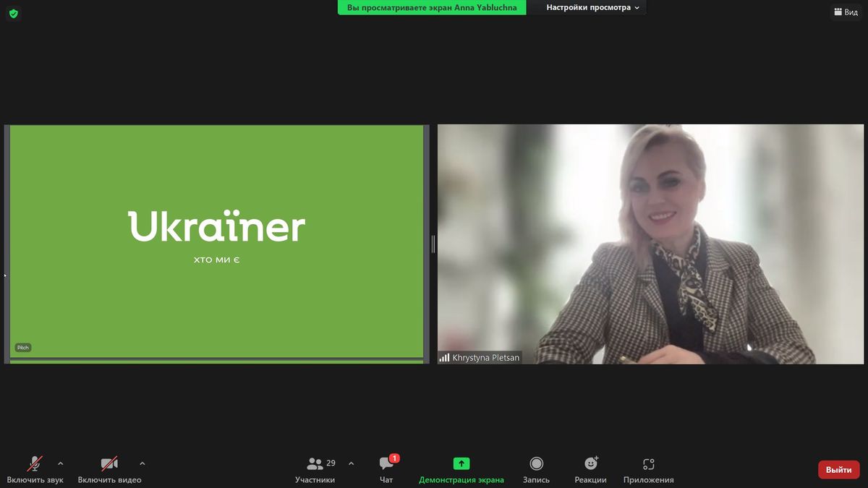Open the Приложения apps panel
The image size is (868, 488).
click(x=649, y=469)
